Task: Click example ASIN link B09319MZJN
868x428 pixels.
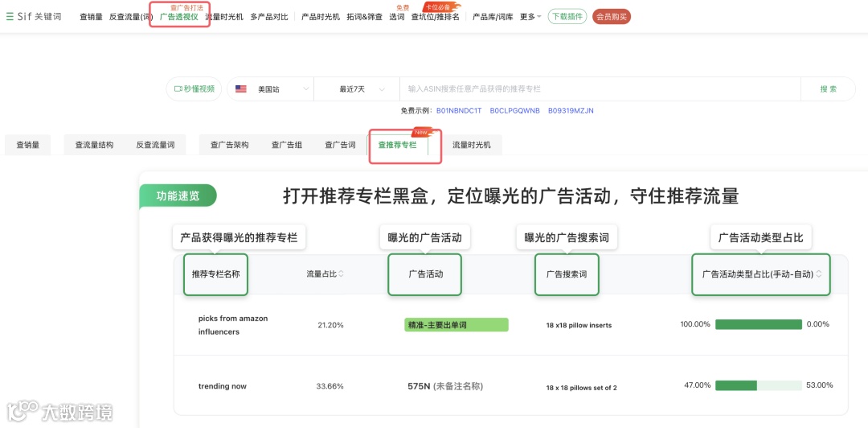Action: point(571,111)
